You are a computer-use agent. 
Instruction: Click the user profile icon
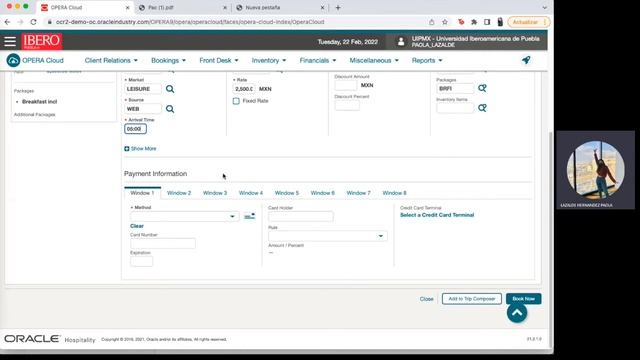[401, 42]
